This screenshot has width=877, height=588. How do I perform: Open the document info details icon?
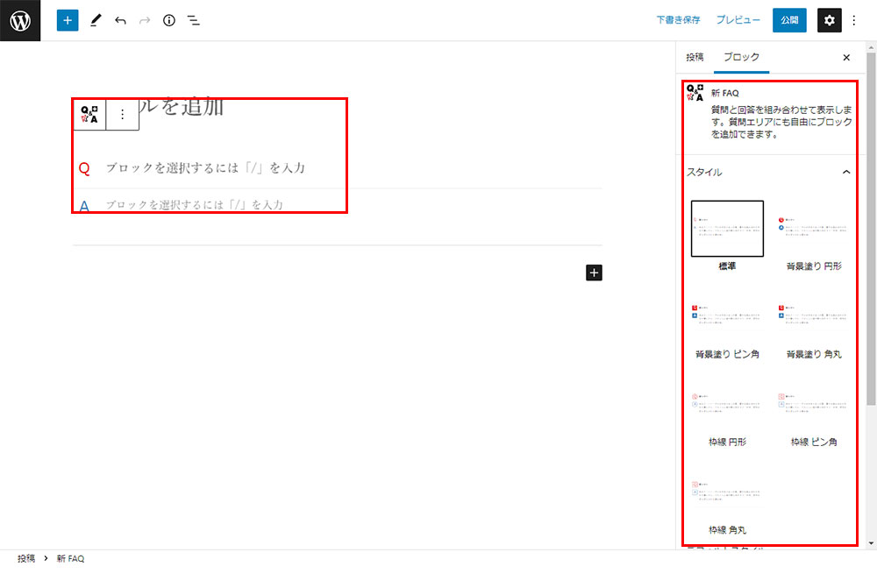[x=169, y=20]
